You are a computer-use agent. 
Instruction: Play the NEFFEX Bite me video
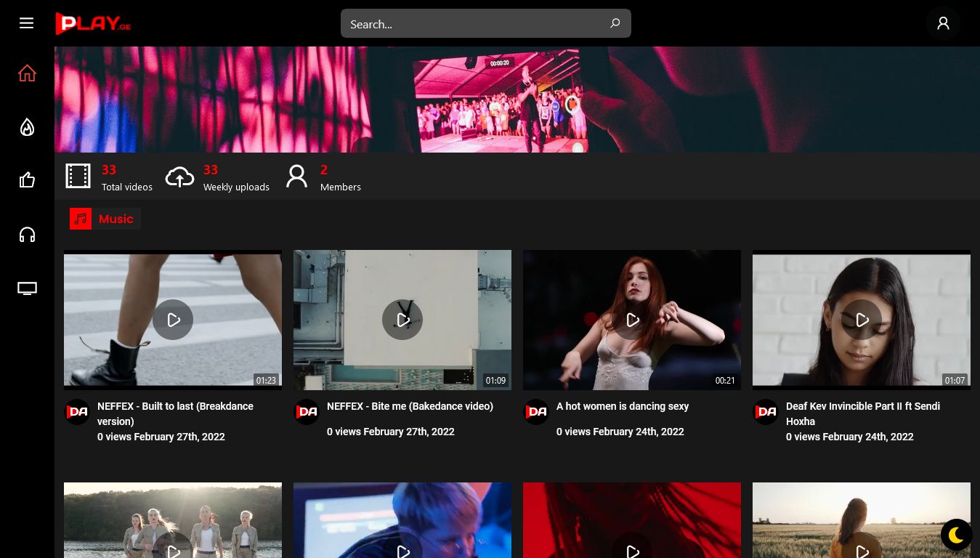402,320
